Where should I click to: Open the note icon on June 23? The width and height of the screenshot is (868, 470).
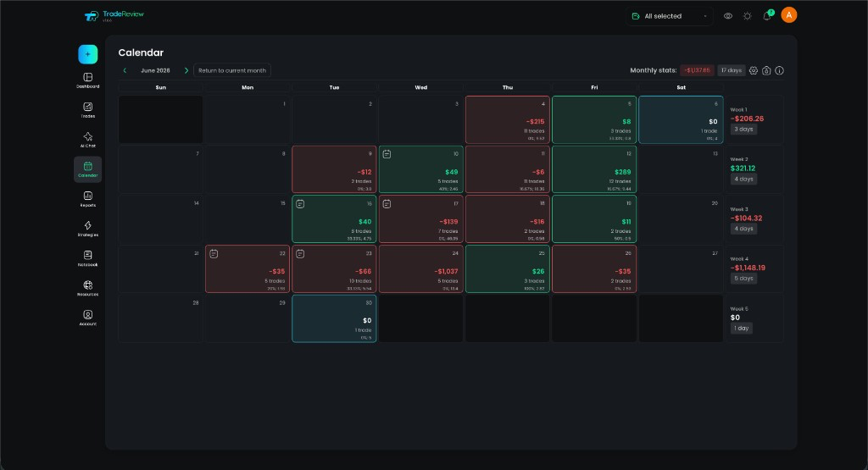300,254
